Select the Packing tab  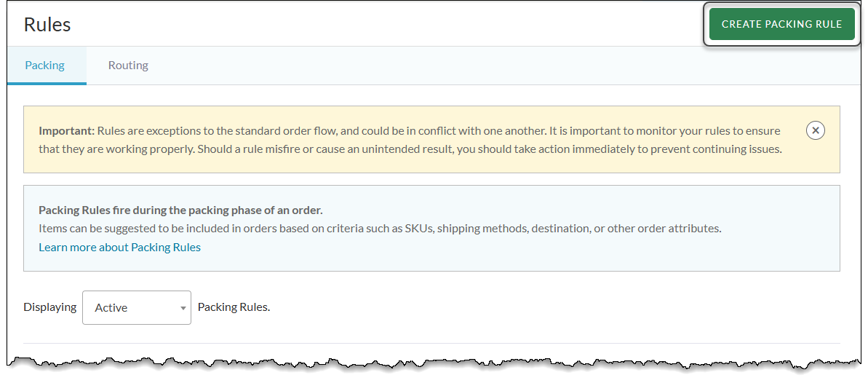(45, 66)
